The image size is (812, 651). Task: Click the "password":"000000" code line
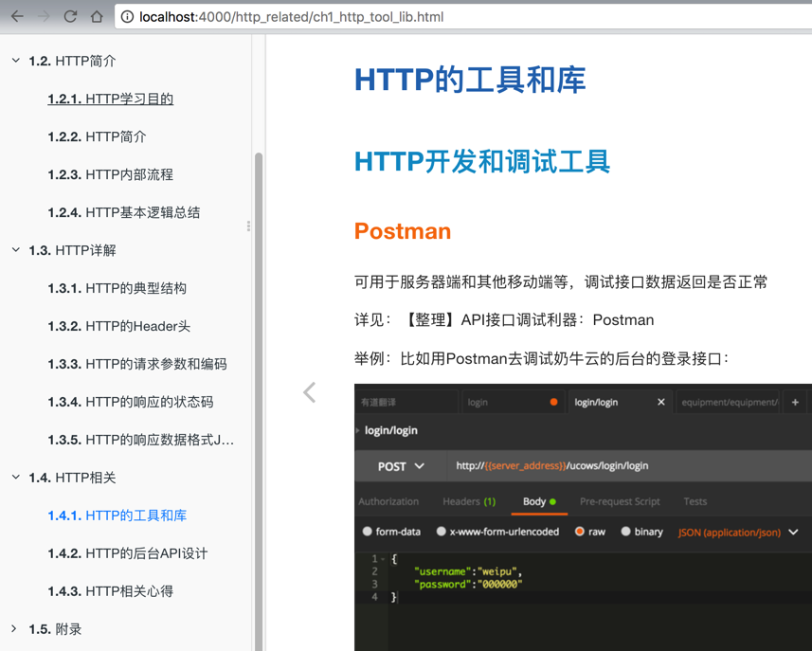pos(468,584)
